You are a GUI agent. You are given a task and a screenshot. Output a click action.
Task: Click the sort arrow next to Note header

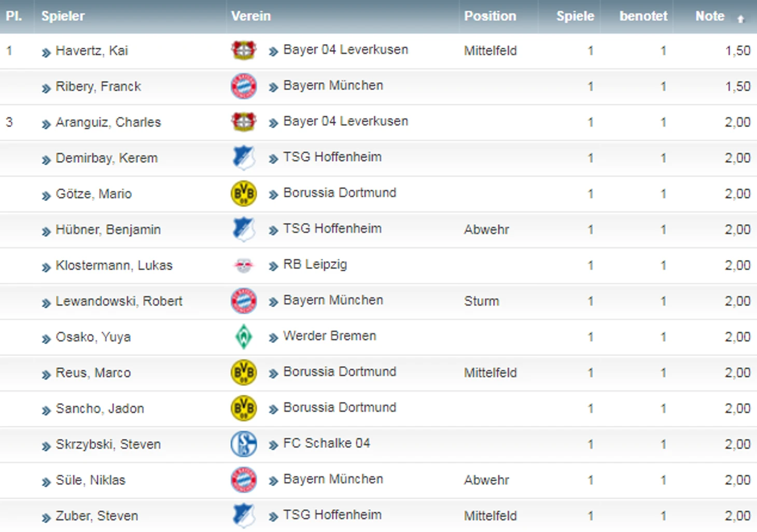pos(741,19)
